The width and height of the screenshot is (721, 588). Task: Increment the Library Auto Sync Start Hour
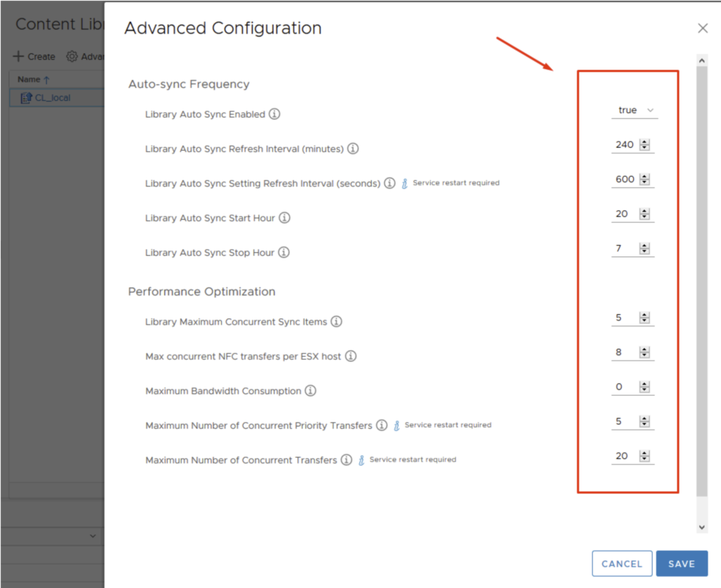(645, 211)
